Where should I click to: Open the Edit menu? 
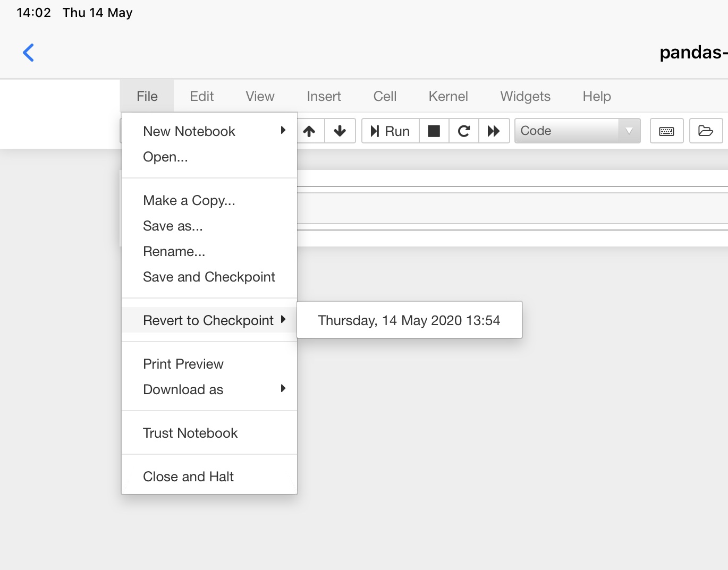point(201,96)
